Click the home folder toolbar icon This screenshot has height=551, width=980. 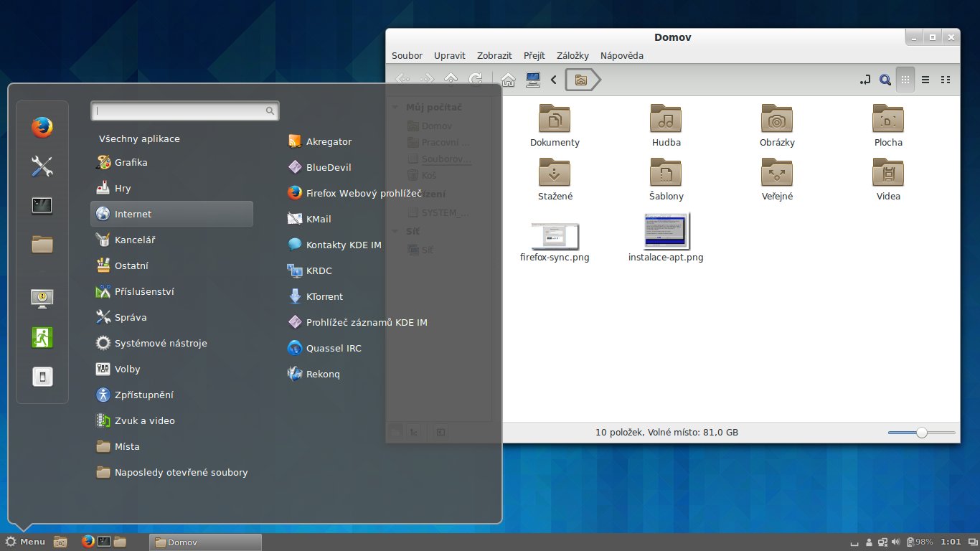pos(508,80)
